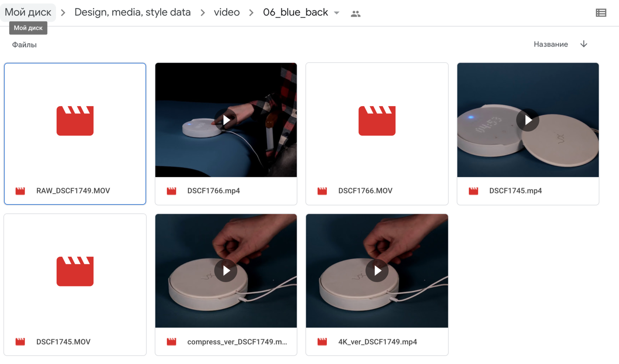Image resolution: width=619 pixels, height=364 pixels.
Task: Click small video icon beside 4K_ver_DSCF1749.mp4
Action: 322,342
